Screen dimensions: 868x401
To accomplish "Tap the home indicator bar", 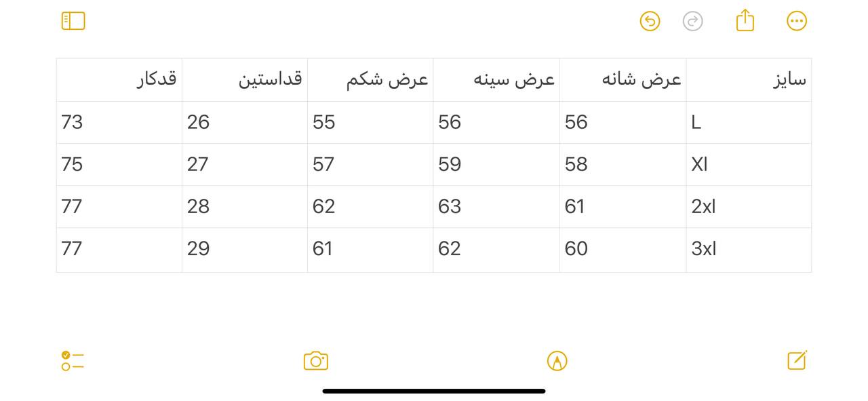I will tap(434, 391).
